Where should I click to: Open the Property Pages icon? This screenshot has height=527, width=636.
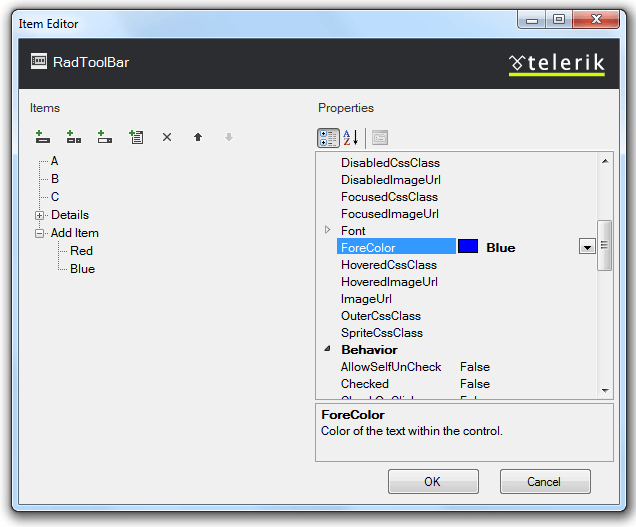(x=380, y=138)
